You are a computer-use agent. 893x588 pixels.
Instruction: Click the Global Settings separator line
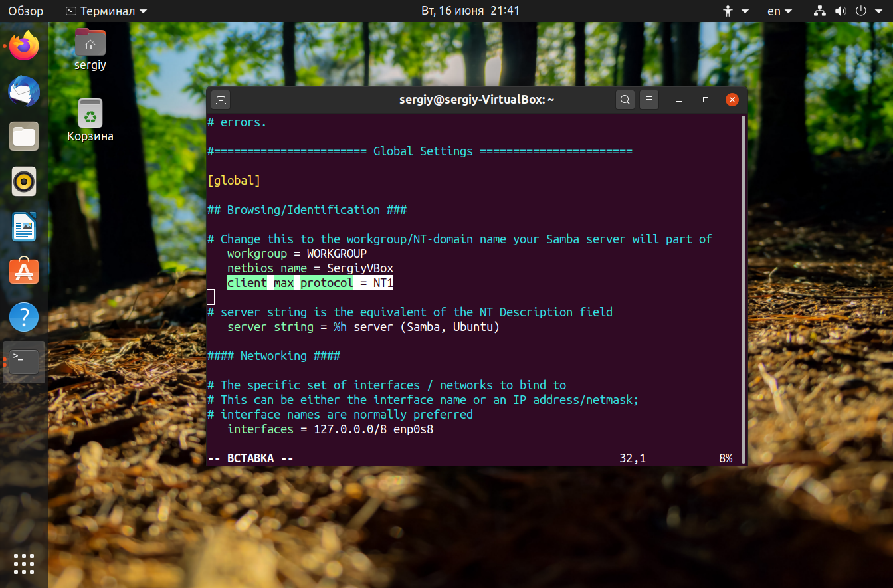420,151
